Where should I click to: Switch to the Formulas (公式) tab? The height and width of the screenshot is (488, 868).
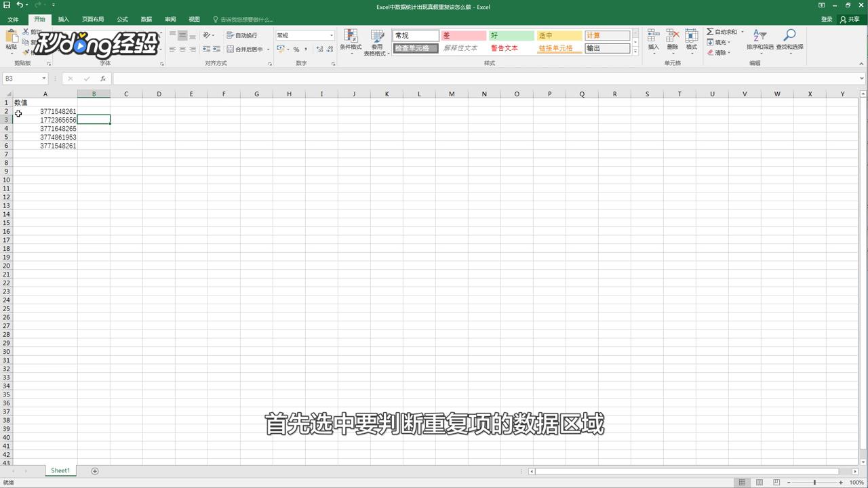(x=122, y=20)
